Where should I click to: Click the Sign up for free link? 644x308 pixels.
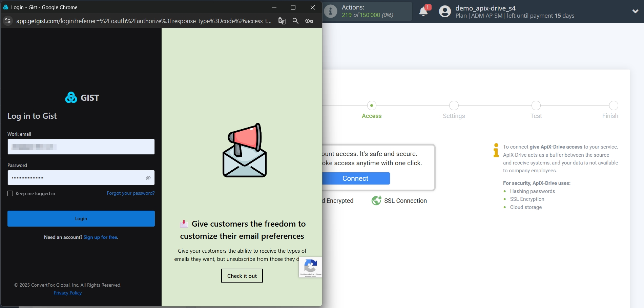[100, 237]
